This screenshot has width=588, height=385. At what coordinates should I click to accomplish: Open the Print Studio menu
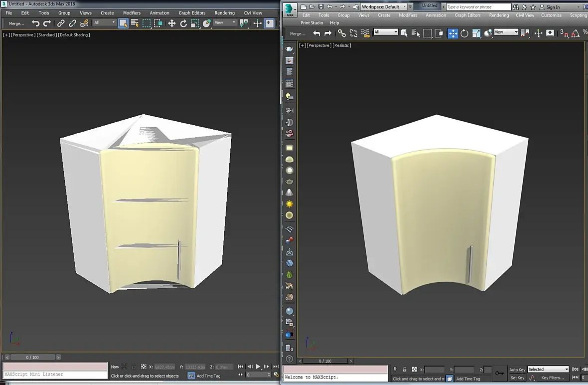[311, 23]
